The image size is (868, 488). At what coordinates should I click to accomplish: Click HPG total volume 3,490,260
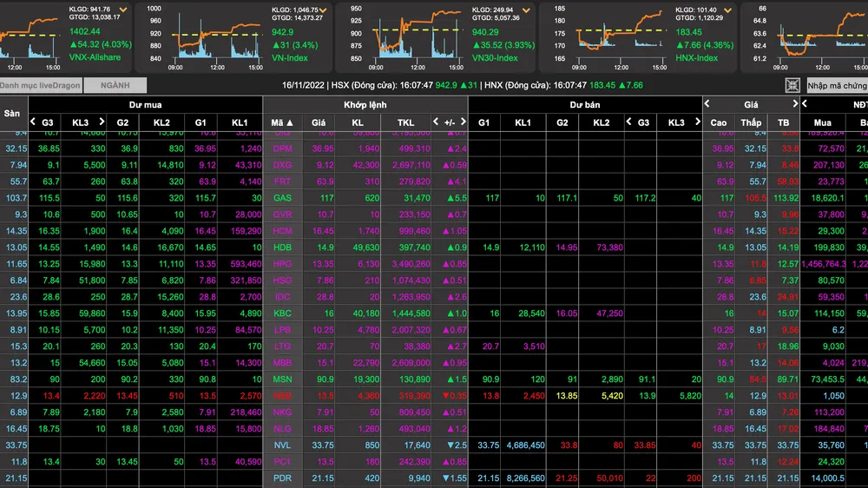pyautogui.click(x=411, y=264)
